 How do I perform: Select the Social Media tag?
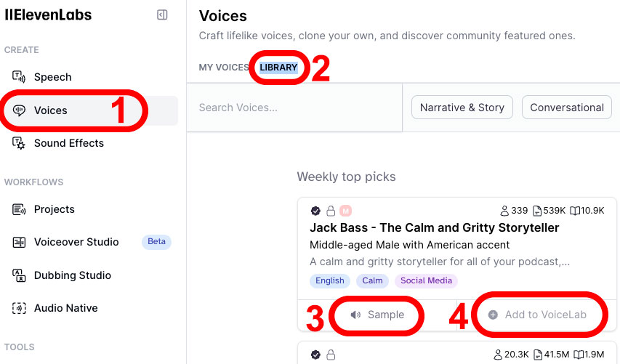426,280
